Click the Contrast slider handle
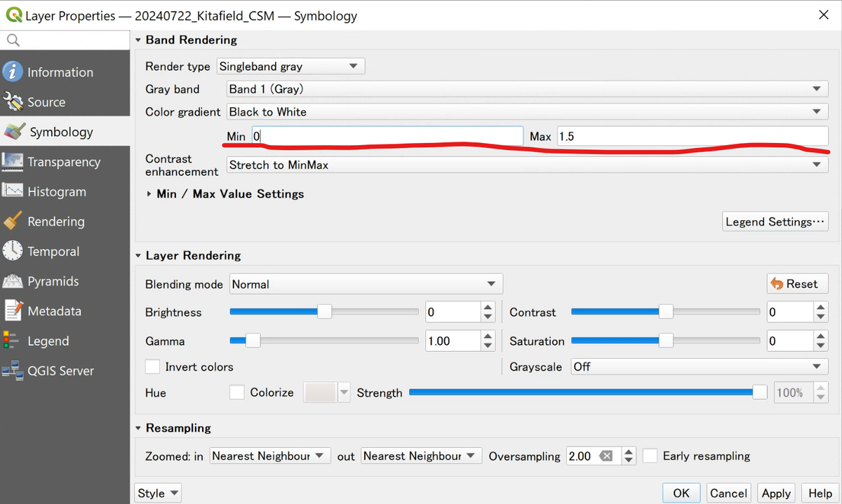 [x=666, y=312]
